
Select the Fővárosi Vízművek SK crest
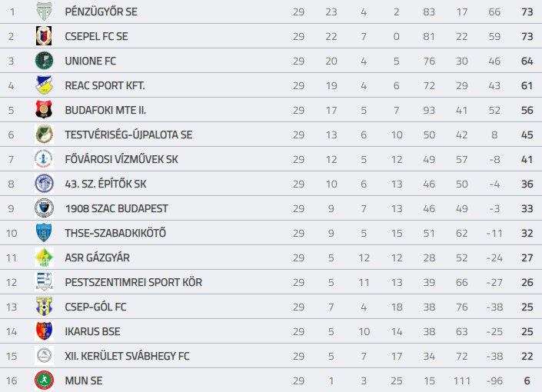tap(44, 159)
